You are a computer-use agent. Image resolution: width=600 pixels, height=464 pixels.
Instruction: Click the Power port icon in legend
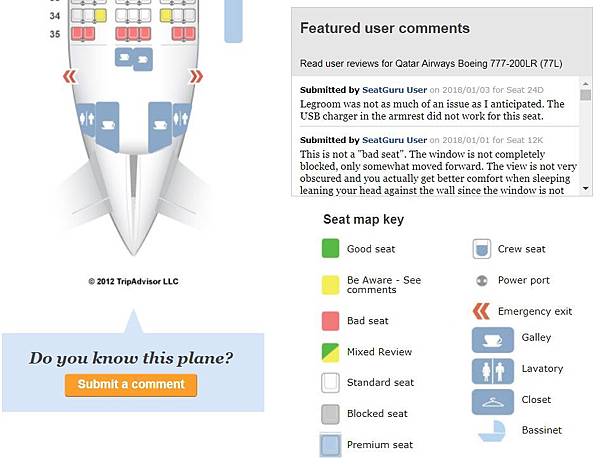coord(481,280)
